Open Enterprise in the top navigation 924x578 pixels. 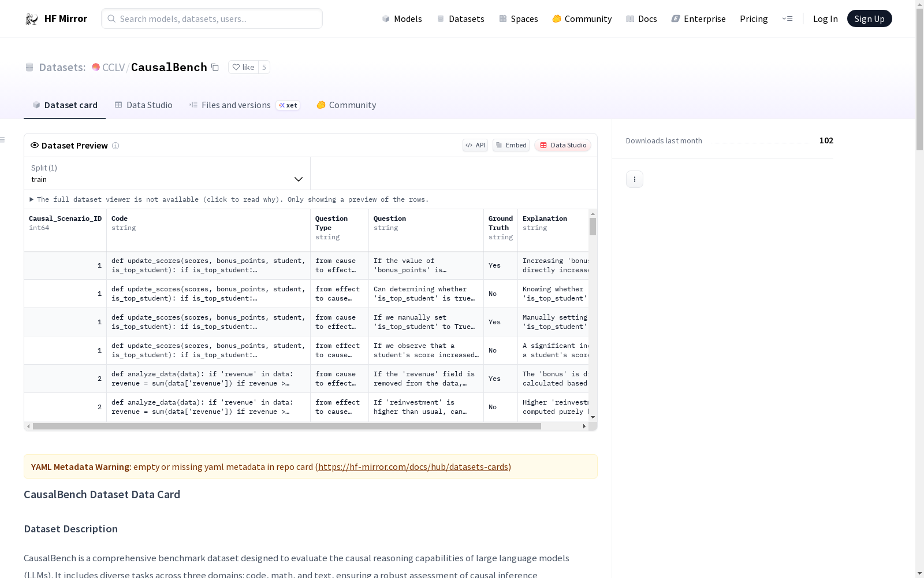point(699,18)
